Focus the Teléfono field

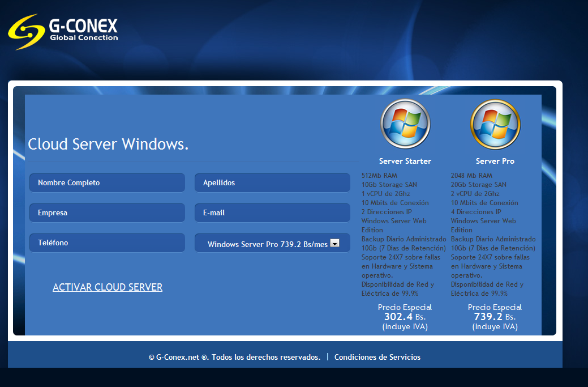click(x=108, y=243)
